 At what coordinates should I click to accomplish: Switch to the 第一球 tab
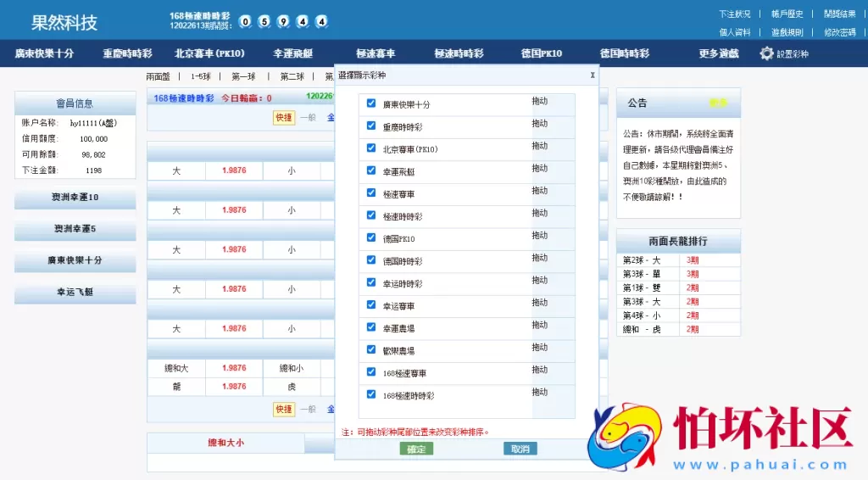(243, 76)
